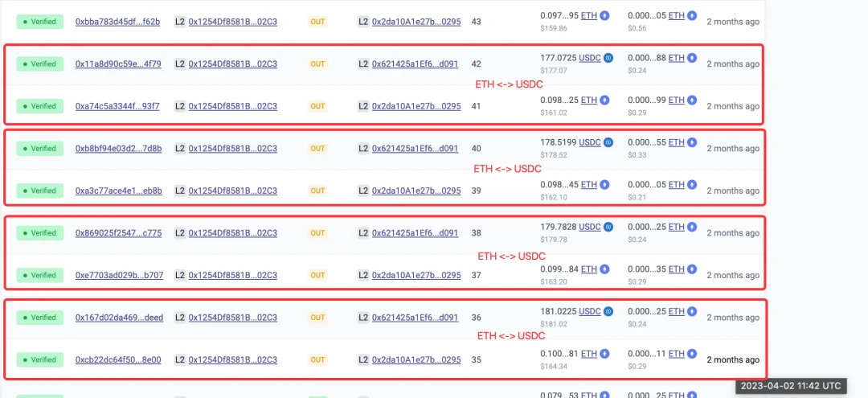Image resolution: width=868 pixels, height=398 pixels.
Task: Open recipient 0x2da10A1e27b...0295 in nonce 35 row
Action: [416, 359]
